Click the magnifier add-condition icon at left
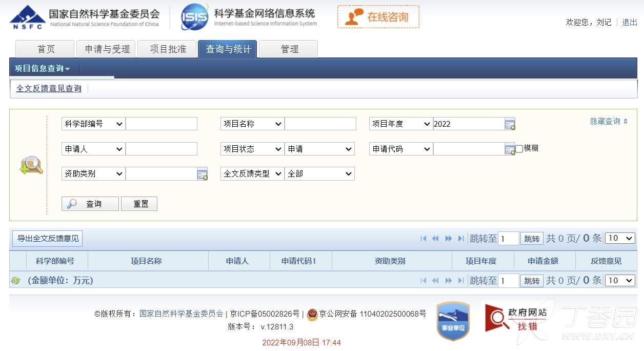644x351 pixels. [x=31, y=165]
